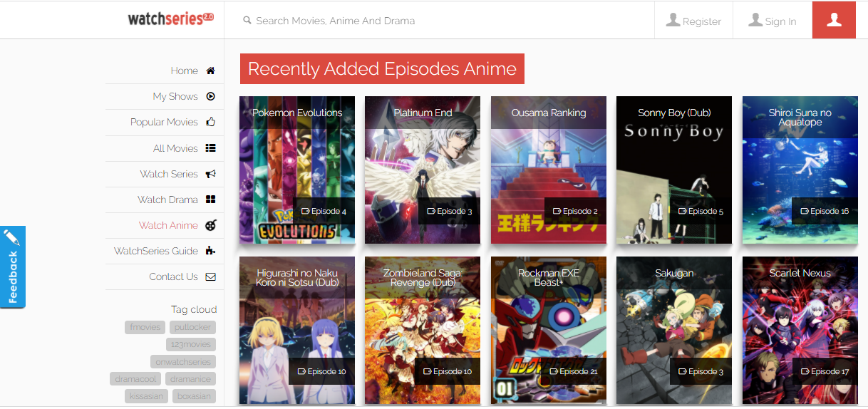This screenshot has width=868, height=409.
Task: Open Pokemon Evolutions thumbnail
Action: (297, 170)
